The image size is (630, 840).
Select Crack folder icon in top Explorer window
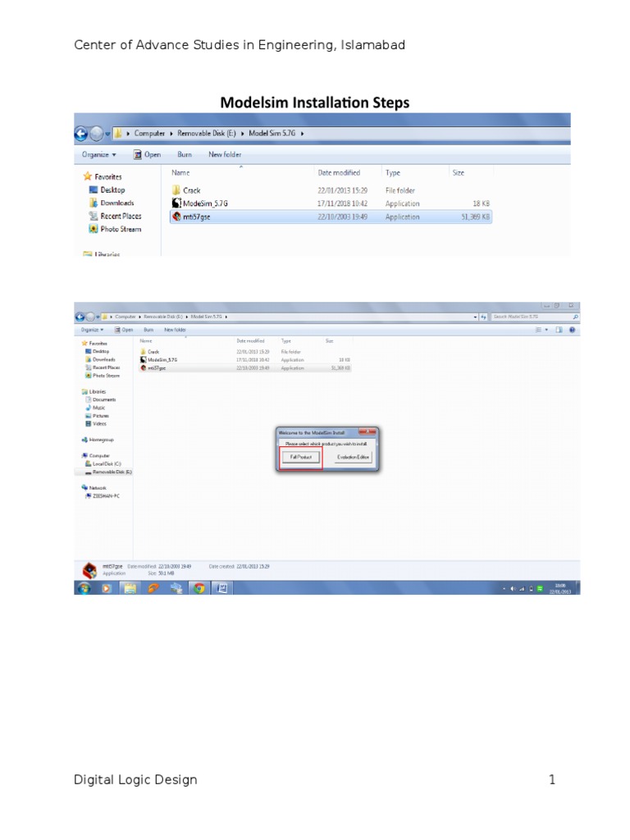[176, 190]
